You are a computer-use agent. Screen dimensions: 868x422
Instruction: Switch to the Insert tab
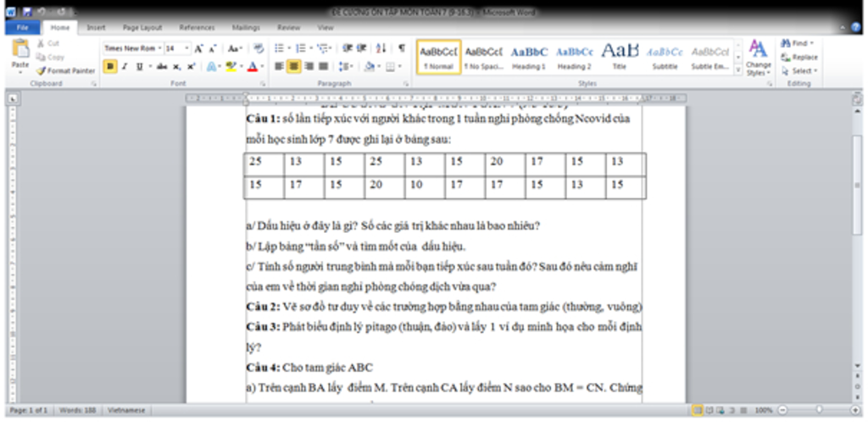pos(96,27)
